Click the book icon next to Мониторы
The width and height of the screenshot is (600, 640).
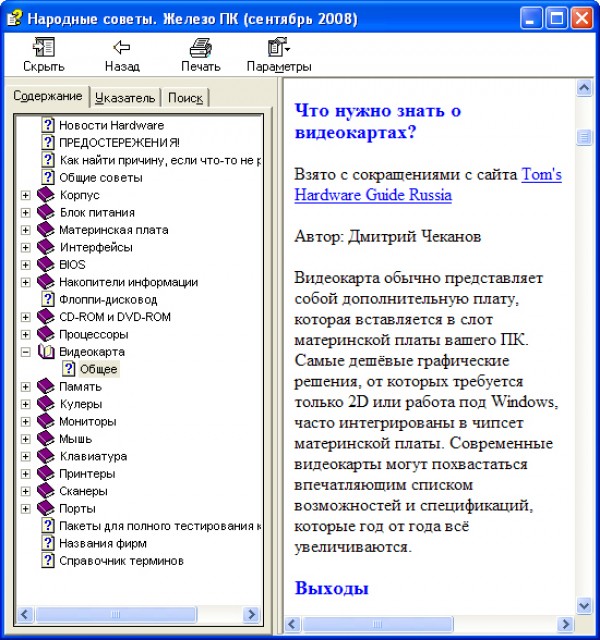[46, 421]
